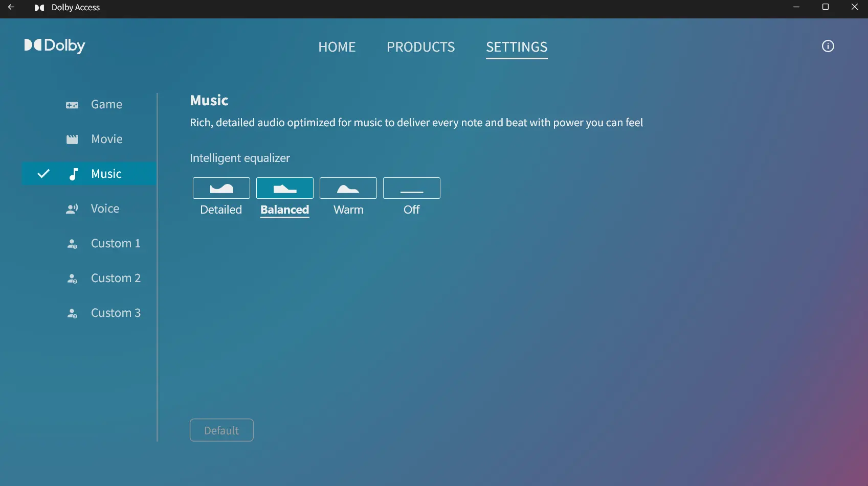The height and width of the screenshot is (486, 868).
Task: Click the Music profile description text
Action: [x=416, y=123]
